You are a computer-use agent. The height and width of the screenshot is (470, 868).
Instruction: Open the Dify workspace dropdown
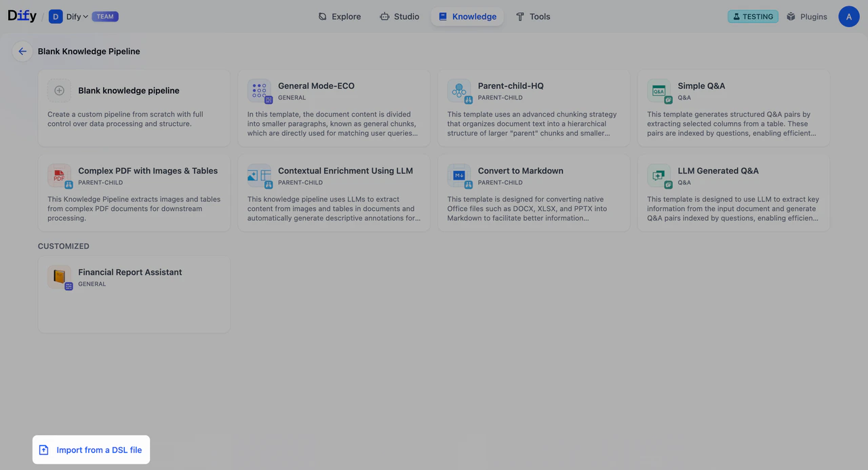77,16
